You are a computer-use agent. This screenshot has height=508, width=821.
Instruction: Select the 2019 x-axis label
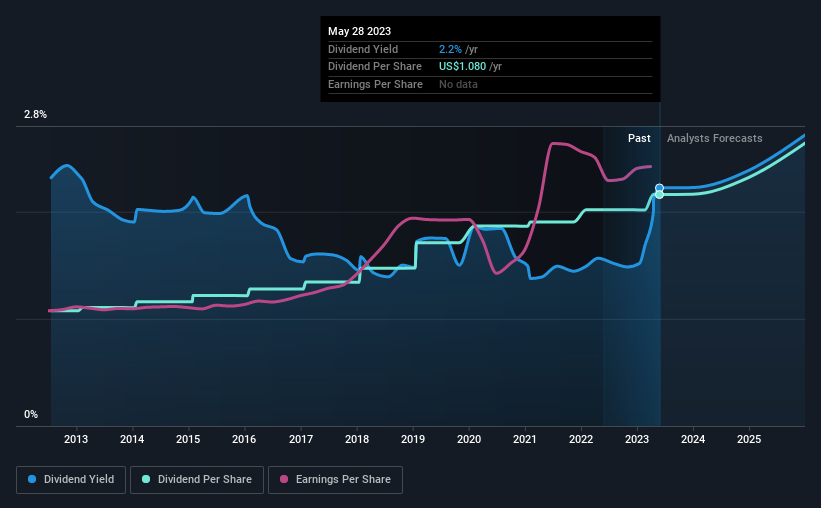pyautogui.click(x=413, y=439)
